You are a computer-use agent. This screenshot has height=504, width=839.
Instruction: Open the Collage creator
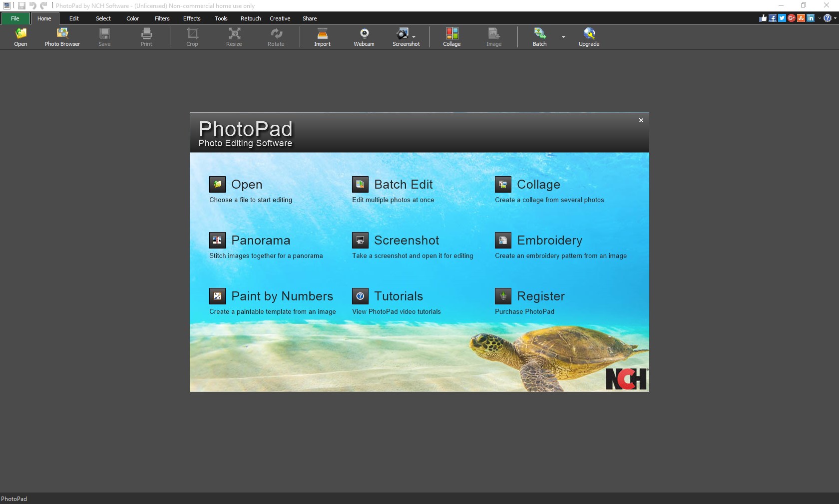pyautogui.click(x=451, y=36)
